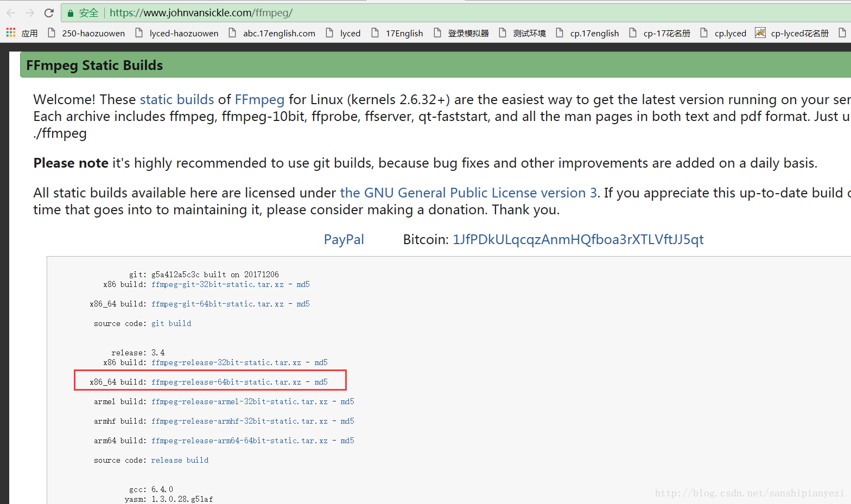
Task: Open the 登录模拟器 bookmark
Action: click(461, 33)
